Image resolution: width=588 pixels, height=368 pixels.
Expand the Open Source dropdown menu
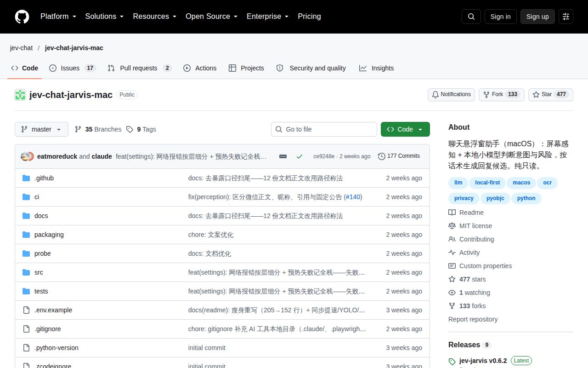coord(212,17)
